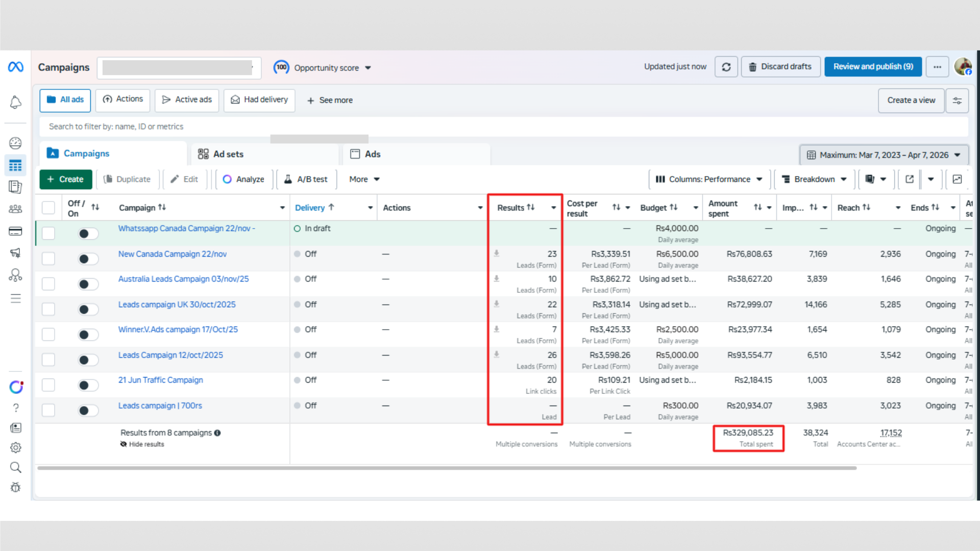Click the horizontal table scrollbar
The width and height of the screenshot is (980, 551).
click(x=447, y=468)
